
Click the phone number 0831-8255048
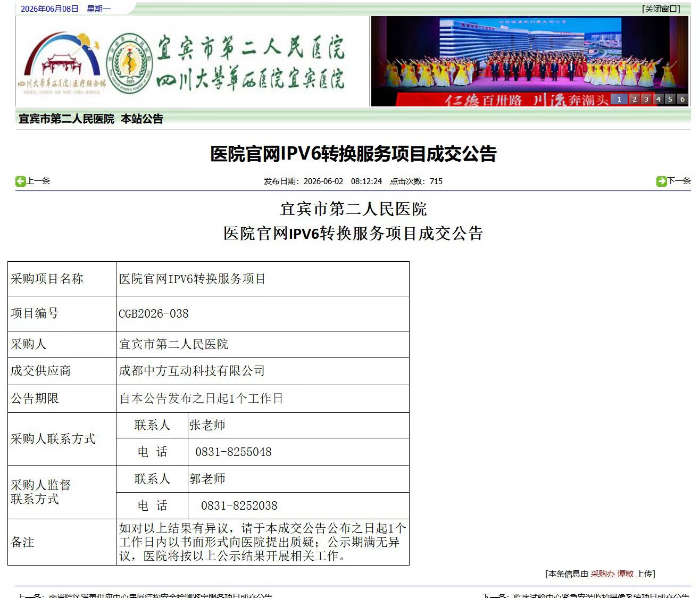click(234, 452)
